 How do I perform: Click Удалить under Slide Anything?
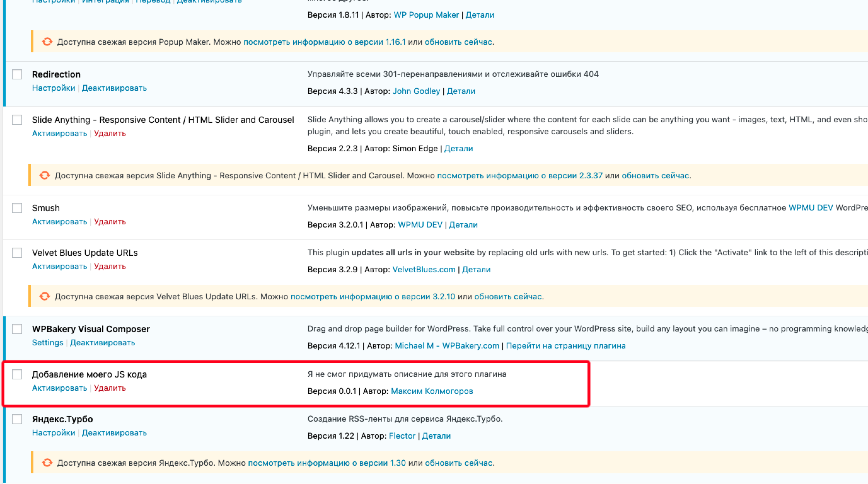coord(110,133)
